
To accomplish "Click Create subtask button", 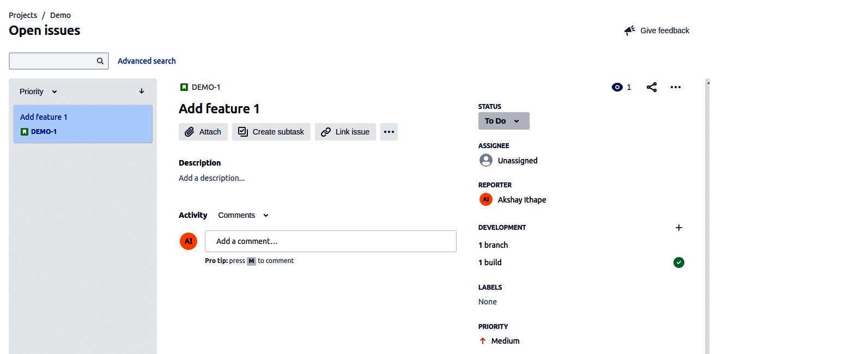I will pos(271,132).
